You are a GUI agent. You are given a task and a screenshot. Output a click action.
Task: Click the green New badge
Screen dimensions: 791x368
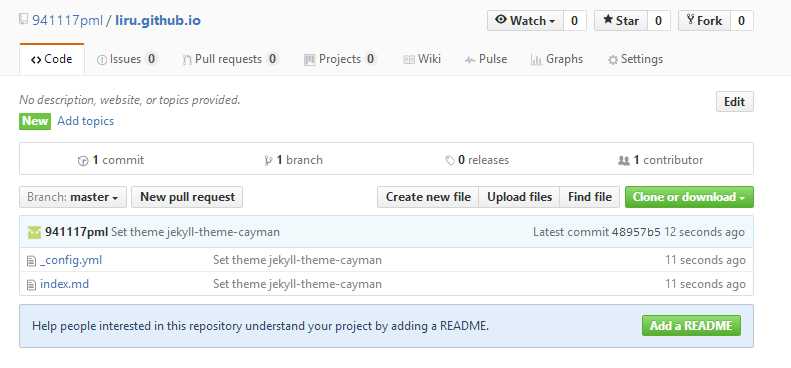coord(35,121)
